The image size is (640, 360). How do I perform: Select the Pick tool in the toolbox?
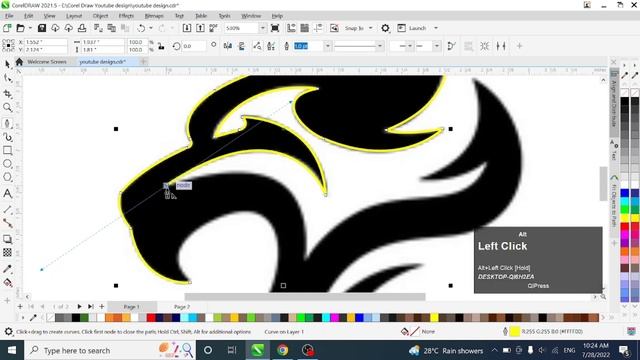coord(7,64)
